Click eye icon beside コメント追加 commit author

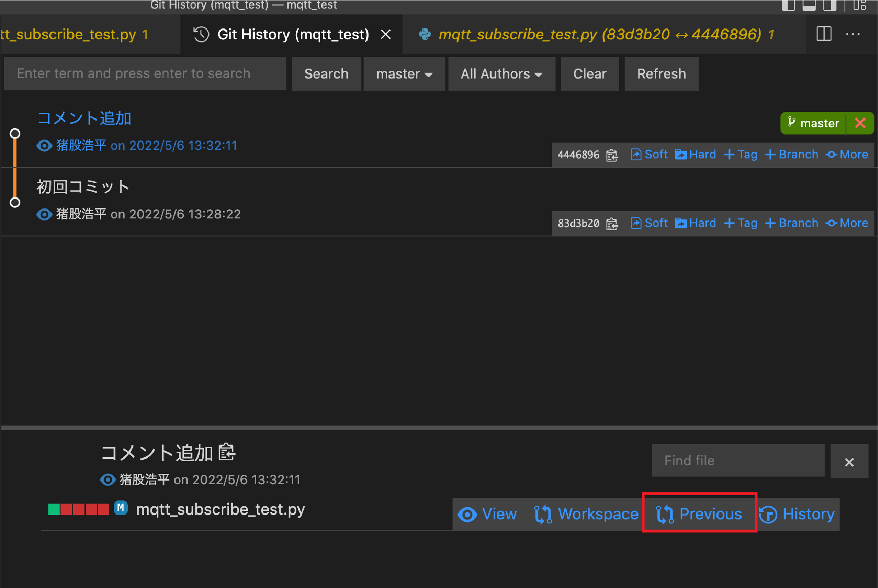coord(44,146)
